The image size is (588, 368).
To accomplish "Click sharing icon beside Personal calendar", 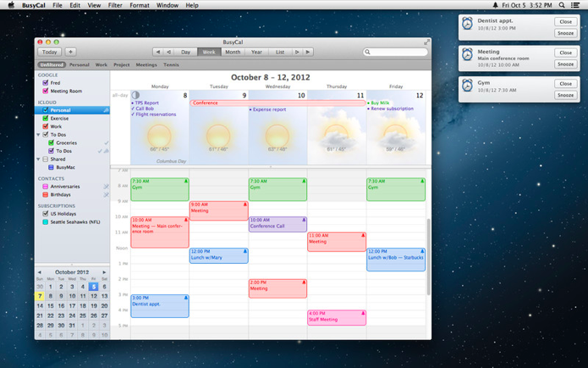I will [106, 110].
